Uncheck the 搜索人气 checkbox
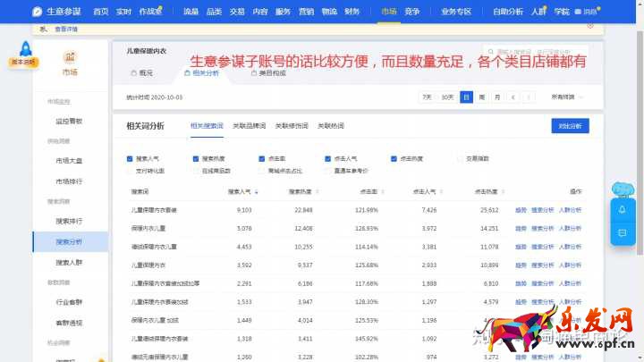The image size is (644, 362). 131,158
